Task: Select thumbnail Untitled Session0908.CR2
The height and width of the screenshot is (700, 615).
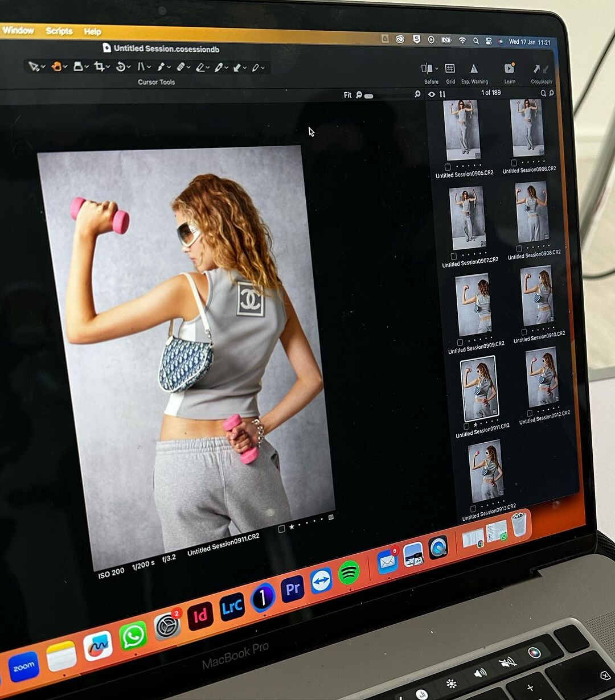Action: pos(532,212)
